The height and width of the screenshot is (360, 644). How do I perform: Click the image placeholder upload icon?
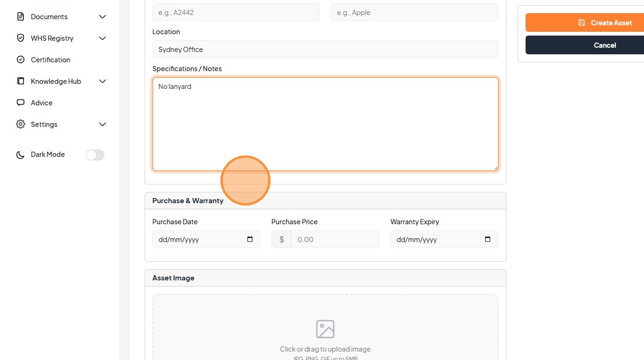(325, 329)
